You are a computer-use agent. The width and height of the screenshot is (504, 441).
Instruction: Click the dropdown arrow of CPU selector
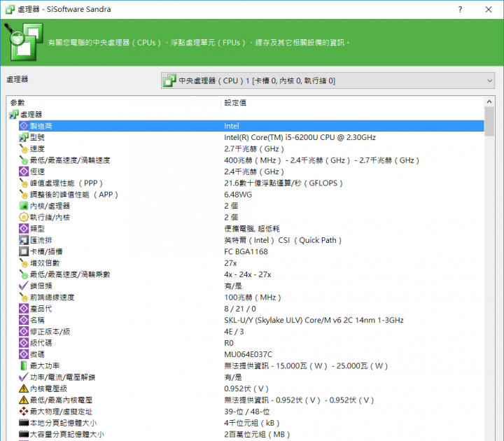coord(489,80)
